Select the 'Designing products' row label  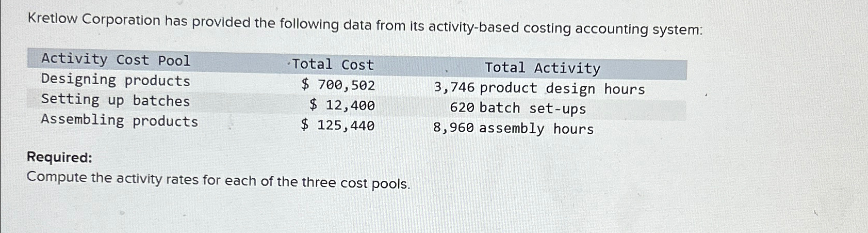coord(116,80)
